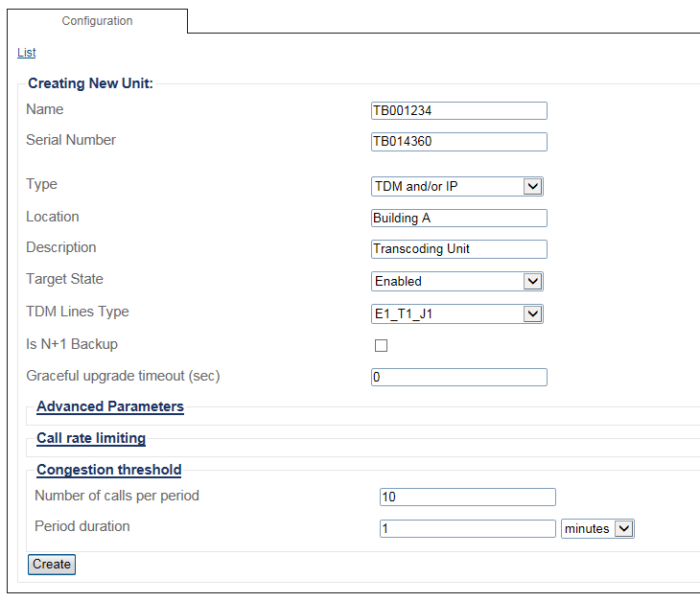Click the Graceful upgrade timeout field
The height and width of the screenshot is (602, 700).
(458, 377)
